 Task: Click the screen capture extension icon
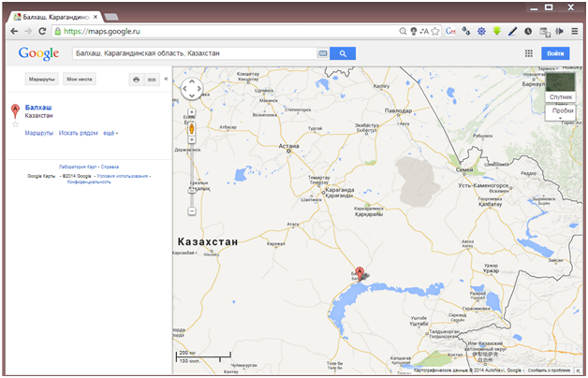click(x=545, y=32)
